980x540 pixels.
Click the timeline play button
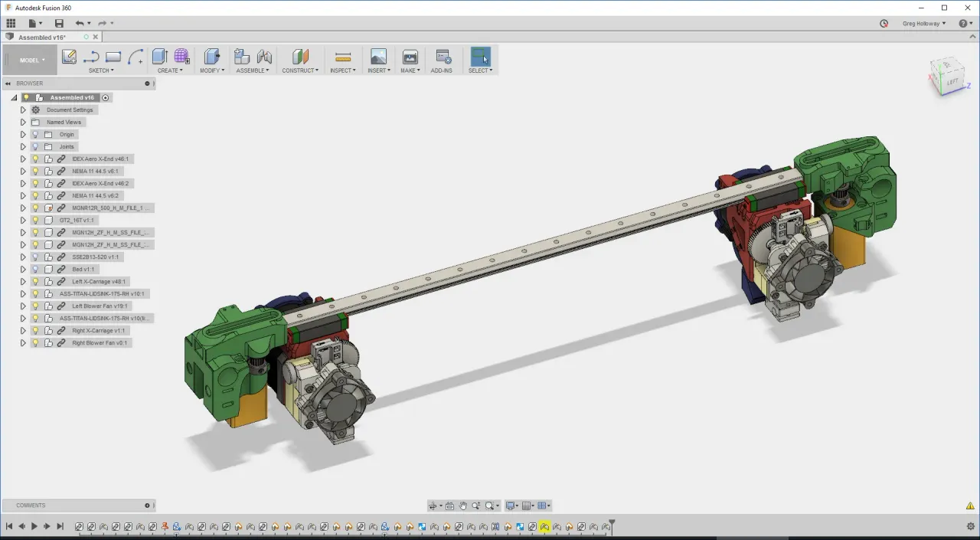click(x=34, y=526)
